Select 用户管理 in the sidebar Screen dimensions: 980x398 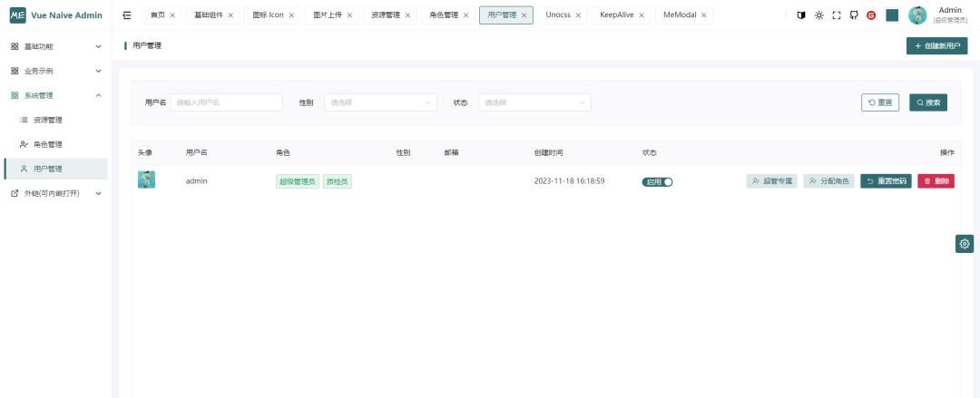point(55,169)
